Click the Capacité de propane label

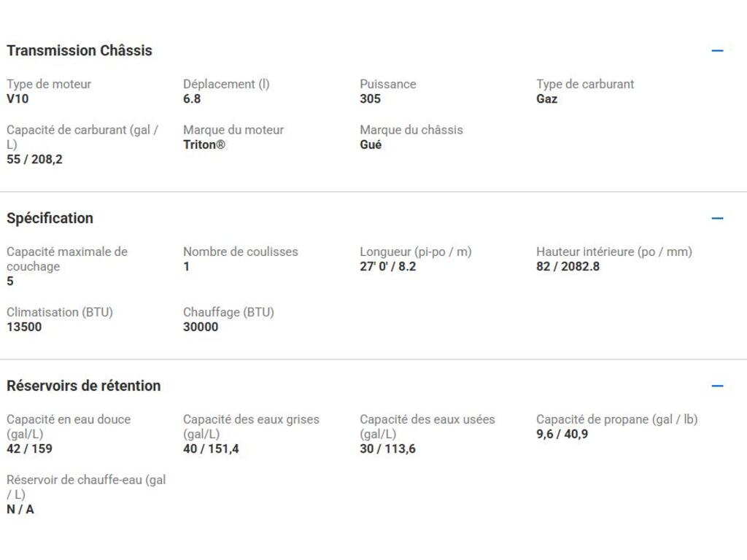click(616, 420)
